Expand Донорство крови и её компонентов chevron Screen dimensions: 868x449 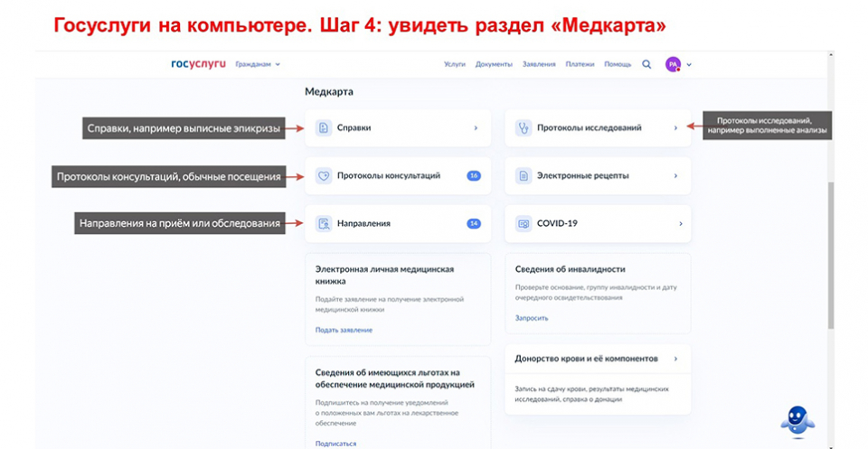coord(675,359)
